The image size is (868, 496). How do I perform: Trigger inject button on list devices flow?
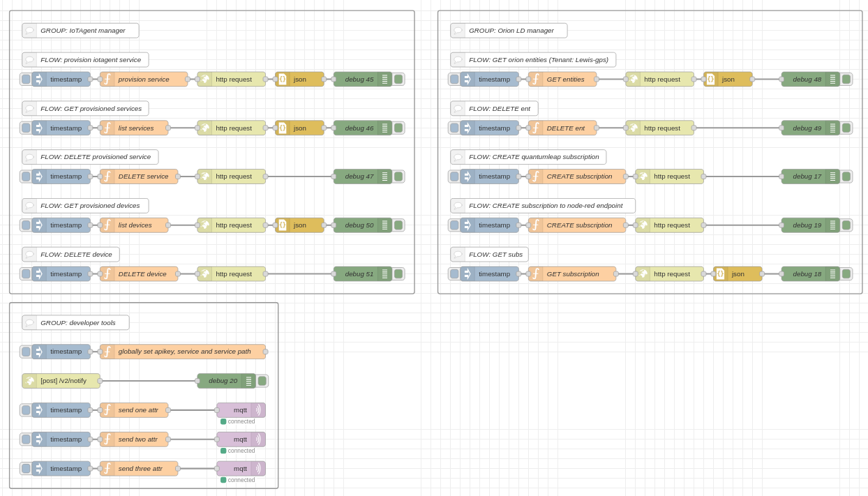pyautogui.click(x=26, y=225)
